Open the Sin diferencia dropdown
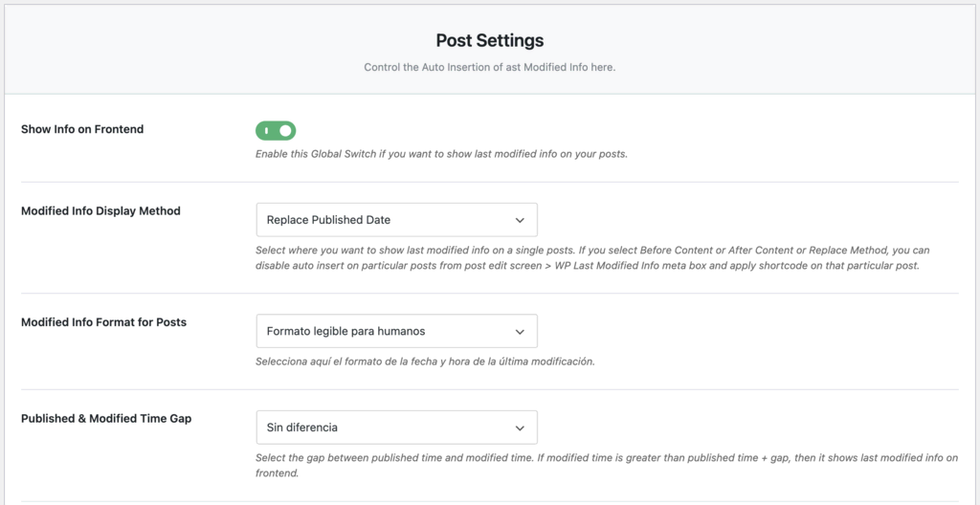Image resolution: width=980 pixels, height=505 pixels. point(396,428)
